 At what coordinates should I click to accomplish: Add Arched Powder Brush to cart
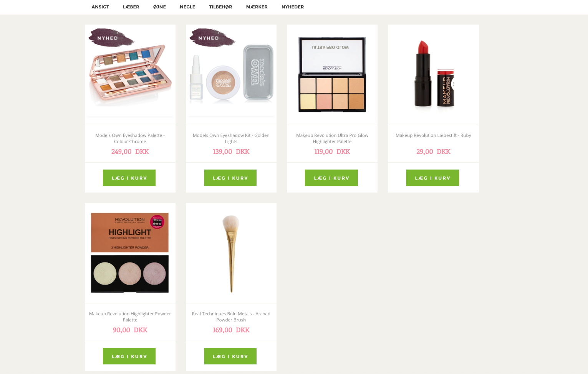[x=230, y=356]
